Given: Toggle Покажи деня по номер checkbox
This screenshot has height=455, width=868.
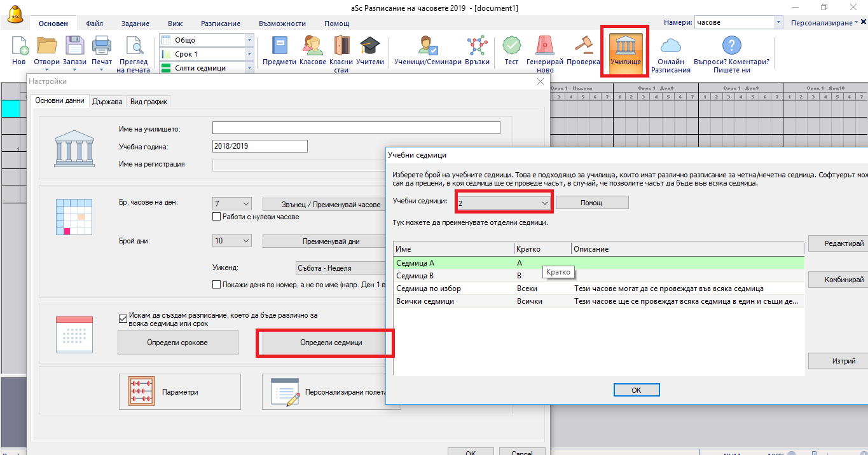Looking at the screenshot, I should point(217,285).
